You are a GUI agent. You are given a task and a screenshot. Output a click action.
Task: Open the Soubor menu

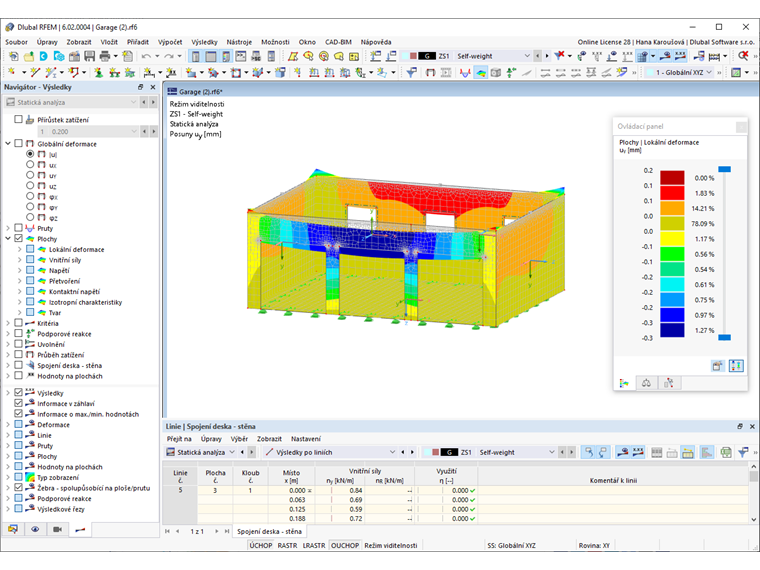tap(16, 42)
